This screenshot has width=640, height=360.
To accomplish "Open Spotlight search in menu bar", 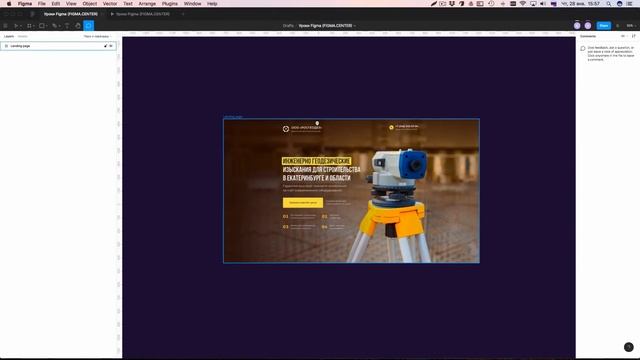I will point(609,4).
